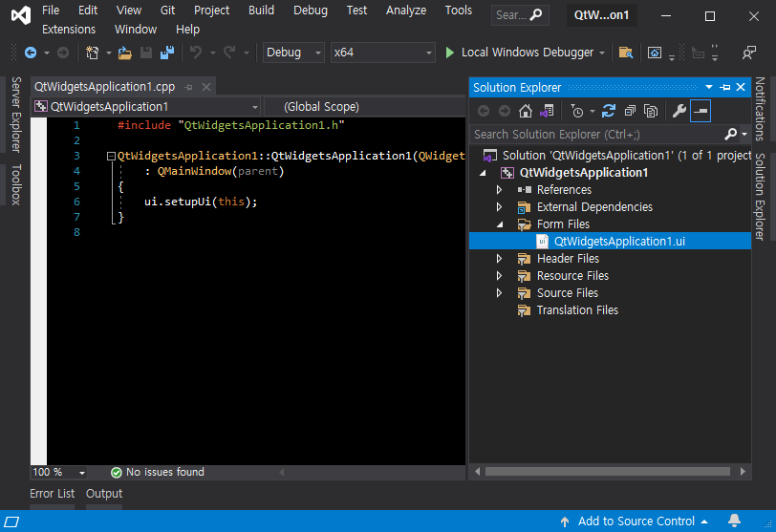Click the green No issues found check icon
776x532 pixels.
pyautogui.click(x=117, y=473)
